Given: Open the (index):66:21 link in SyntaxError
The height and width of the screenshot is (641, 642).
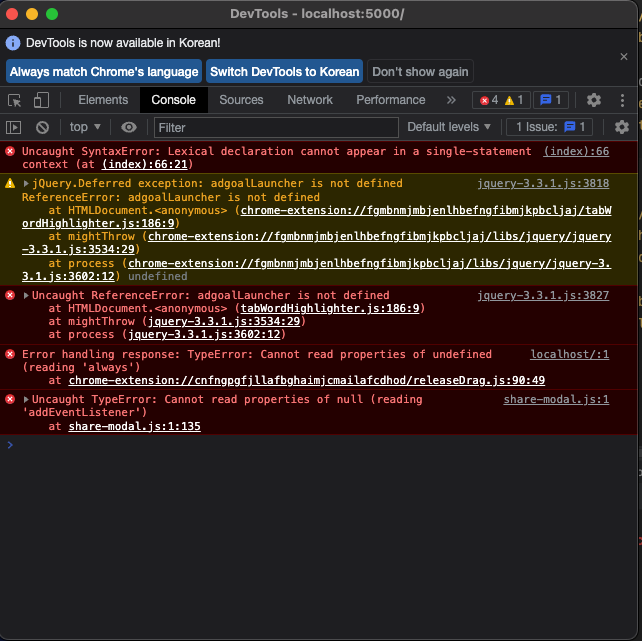Looking at the screenshot, I should [x=145, y=164].
